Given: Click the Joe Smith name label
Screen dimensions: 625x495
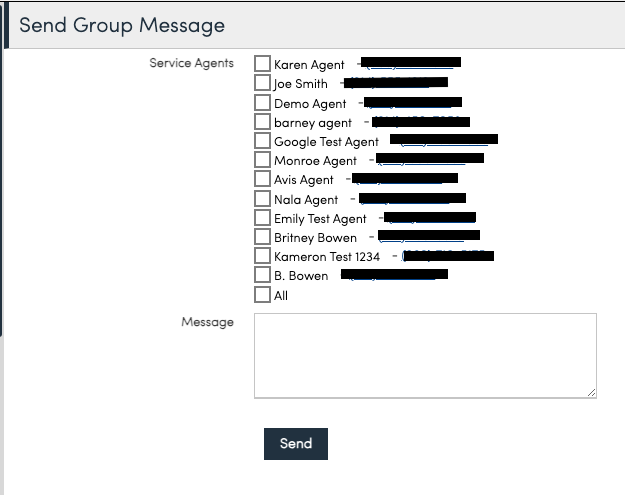Looking at the screenshot, I should (301, 84).
